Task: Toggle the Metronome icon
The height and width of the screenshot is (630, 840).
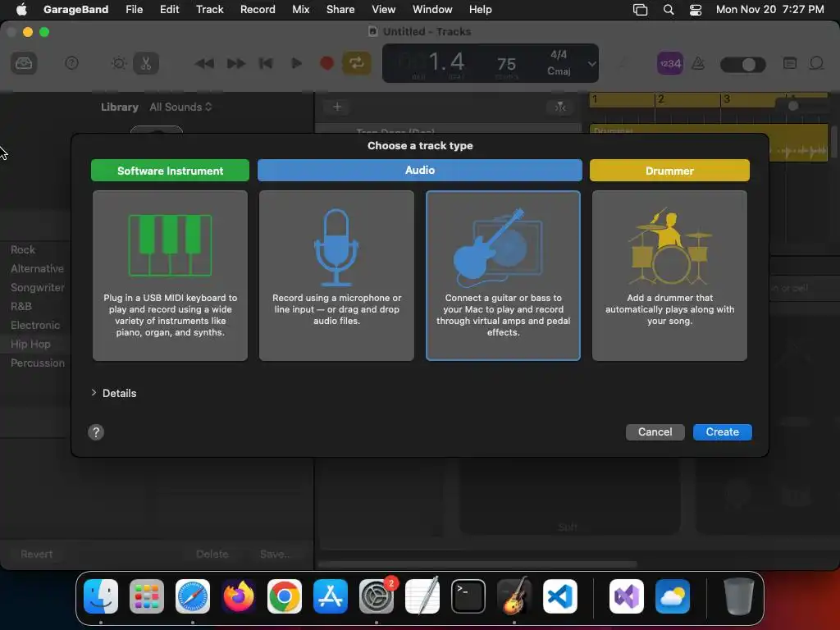Action: tap(698, 64)
